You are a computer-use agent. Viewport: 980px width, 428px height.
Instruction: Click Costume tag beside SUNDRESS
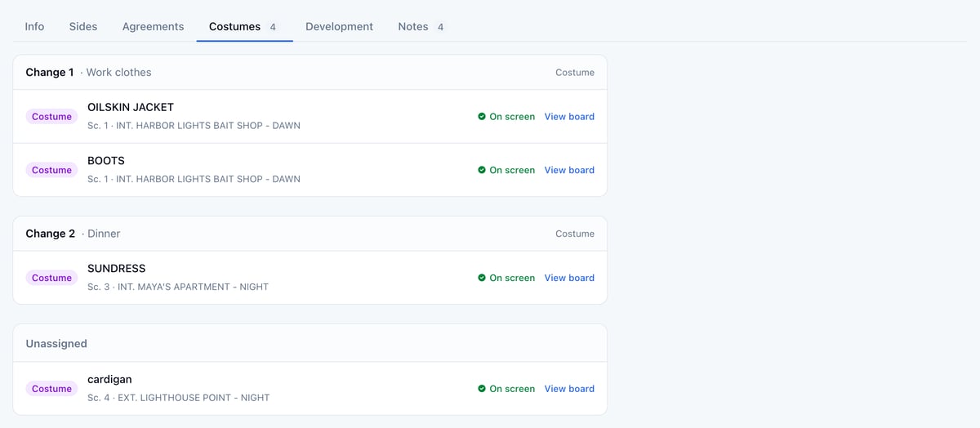point(51,278)
